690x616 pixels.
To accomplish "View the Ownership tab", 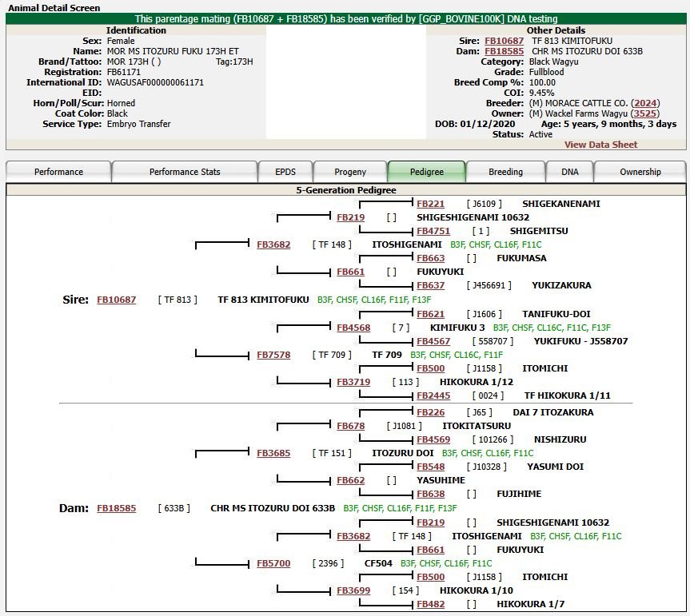I will [x=640, y=172].
